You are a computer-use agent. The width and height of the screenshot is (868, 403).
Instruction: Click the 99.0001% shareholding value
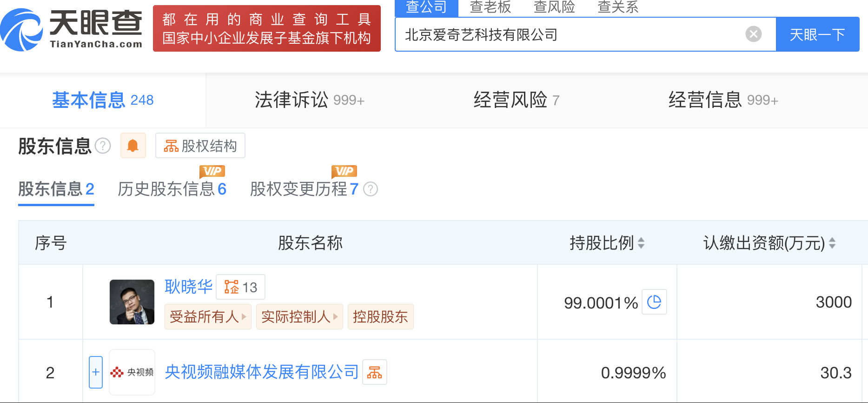pyautogui.click(x=601, y=303)
